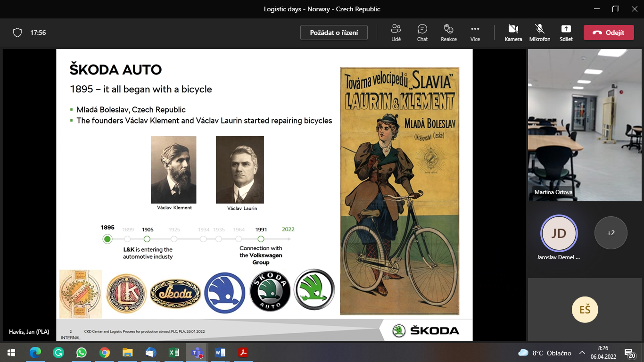
Task: Open WhatsApp from the taskbar
Action: coord(82,353)
